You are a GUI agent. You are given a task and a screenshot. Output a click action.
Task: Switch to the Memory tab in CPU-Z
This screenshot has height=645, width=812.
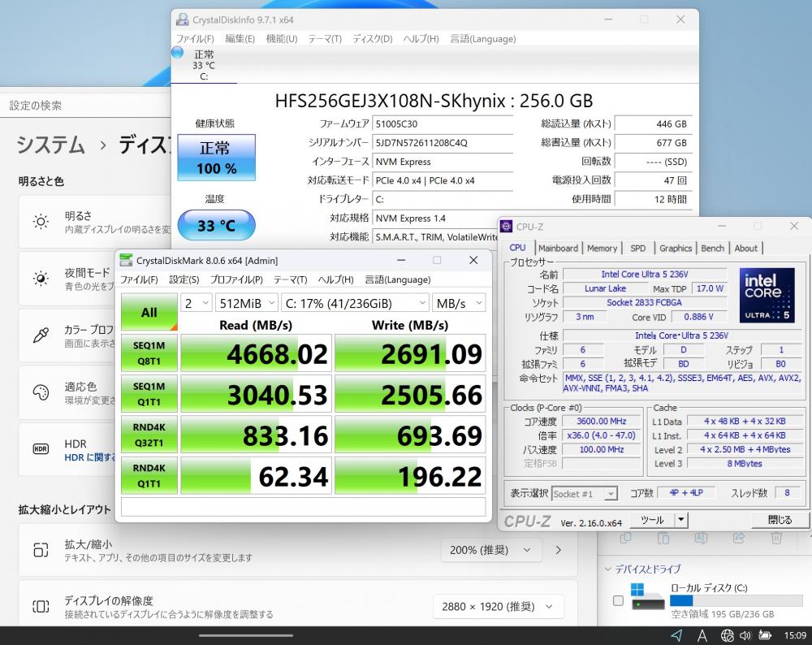(602, 248)
